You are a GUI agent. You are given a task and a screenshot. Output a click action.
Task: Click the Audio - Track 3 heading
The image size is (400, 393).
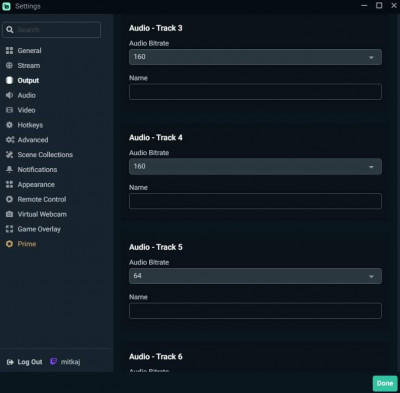point(156,28)
